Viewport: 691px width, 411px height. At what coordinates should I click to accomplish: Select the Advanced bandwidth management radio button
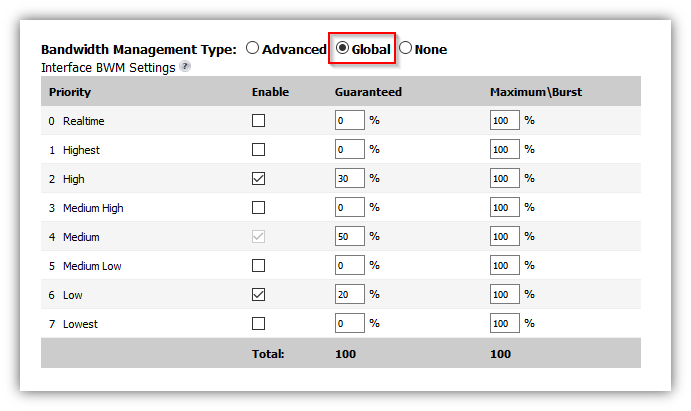[x=252, y=48]
